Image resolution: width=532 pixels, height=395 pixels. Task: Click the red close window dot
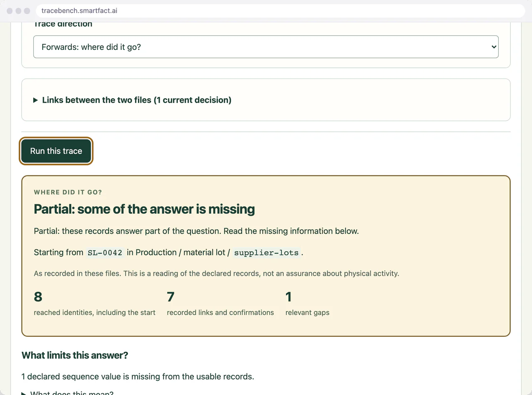click(x=10, y=11)
